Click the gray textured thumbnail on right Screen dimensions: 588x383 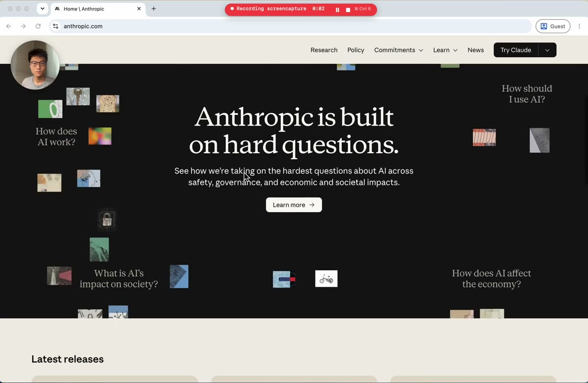(539, 140)
